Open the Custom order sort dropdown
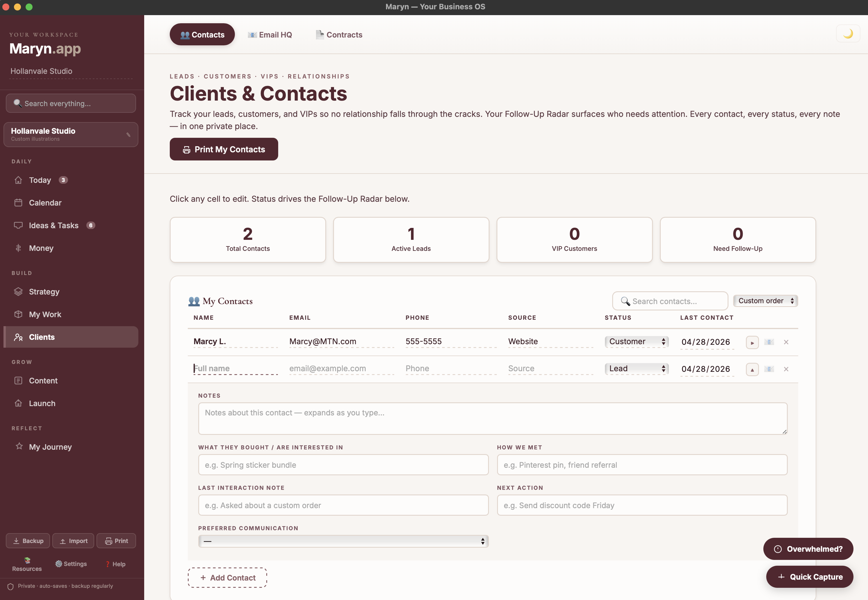Screen dimensions: 868x600 coord(765,301)
